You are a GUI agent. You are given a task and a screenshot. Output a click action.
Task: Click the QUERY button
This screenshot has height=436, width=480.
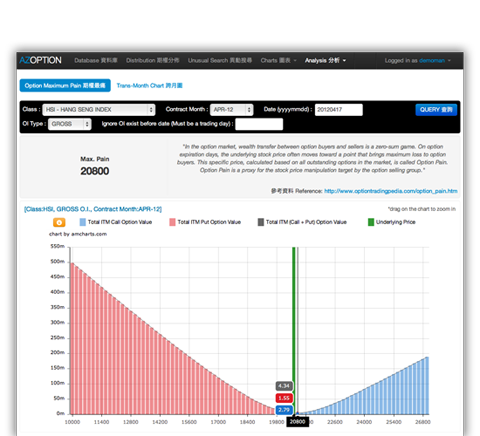[x=436, y=110]
